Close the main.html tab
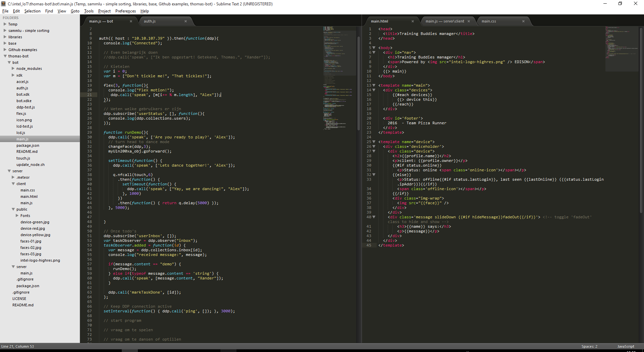The width and height of the screenshot is (644, 352). (413, 21)
